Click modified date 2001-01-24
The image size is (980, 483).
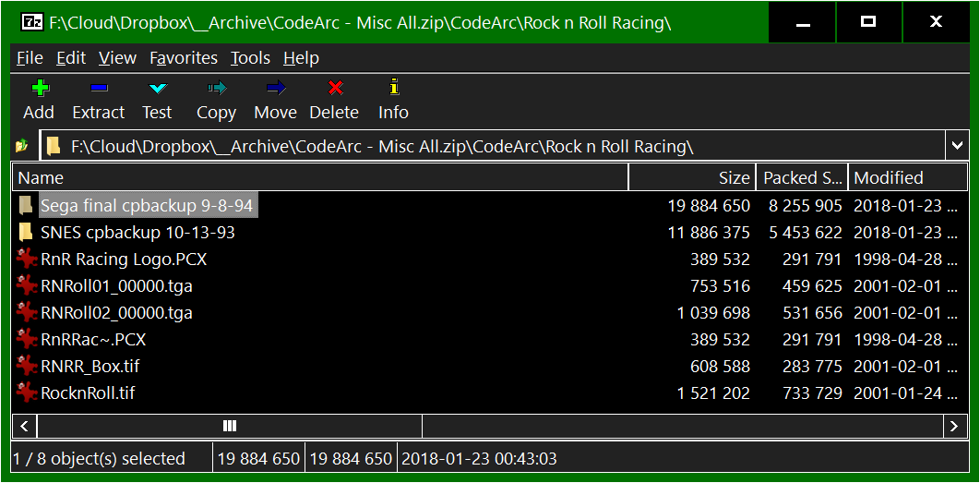(905, 393)
